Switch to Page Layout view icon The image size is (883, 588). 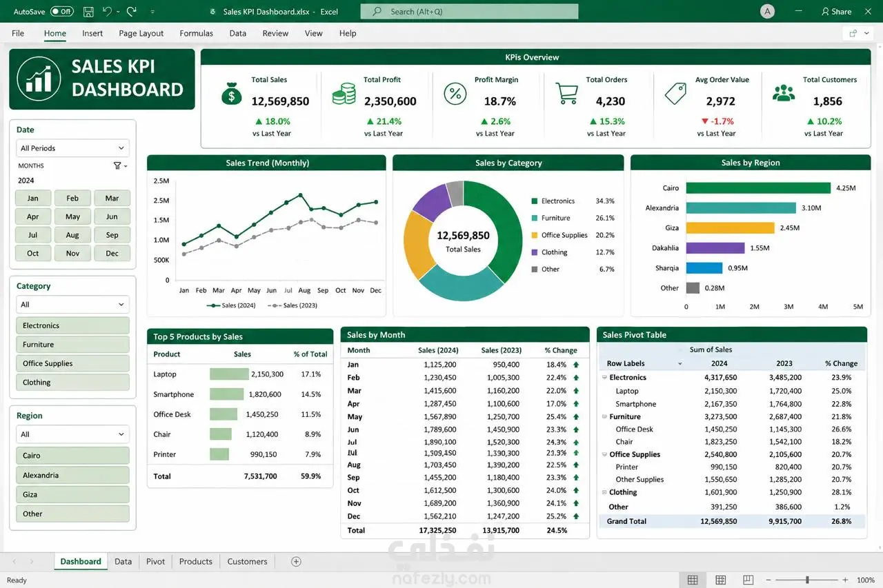(720, 580)
